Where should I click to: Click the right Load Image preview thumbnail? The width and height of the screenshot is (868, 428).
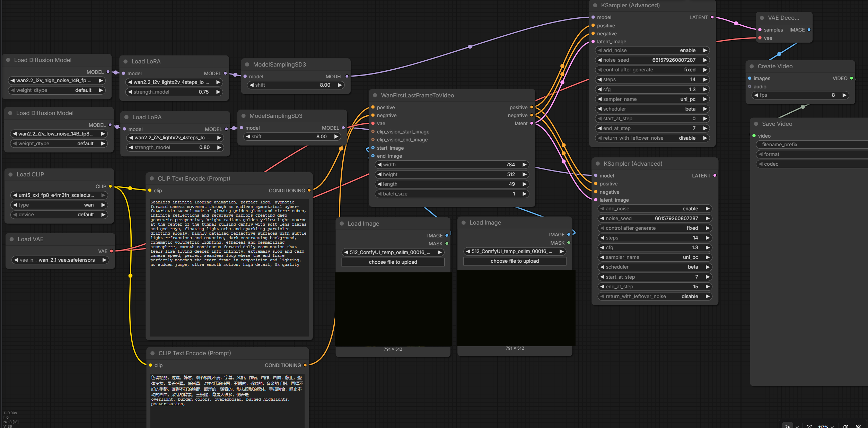click(516, 308)
